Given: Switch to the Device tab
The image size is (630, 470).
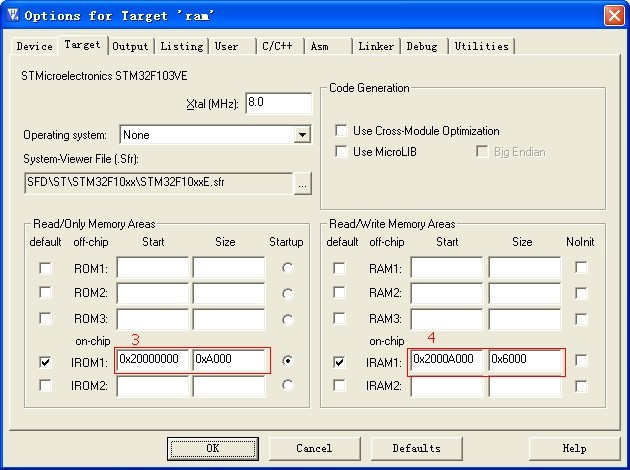Looking at the screenshot, I should click(35, 46).
